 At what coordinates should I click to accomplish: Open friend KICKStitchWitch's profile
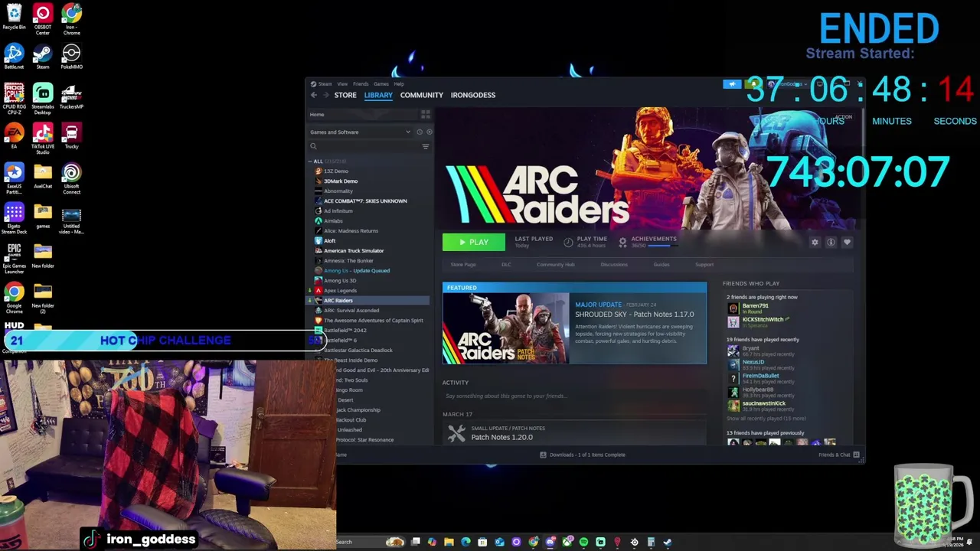pos(763,319)
